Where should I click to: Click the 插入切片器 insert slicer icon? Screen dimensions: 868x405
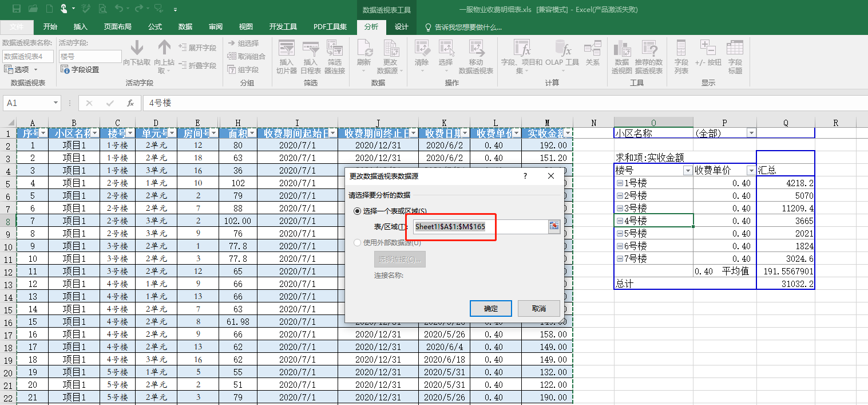[286, 48]
